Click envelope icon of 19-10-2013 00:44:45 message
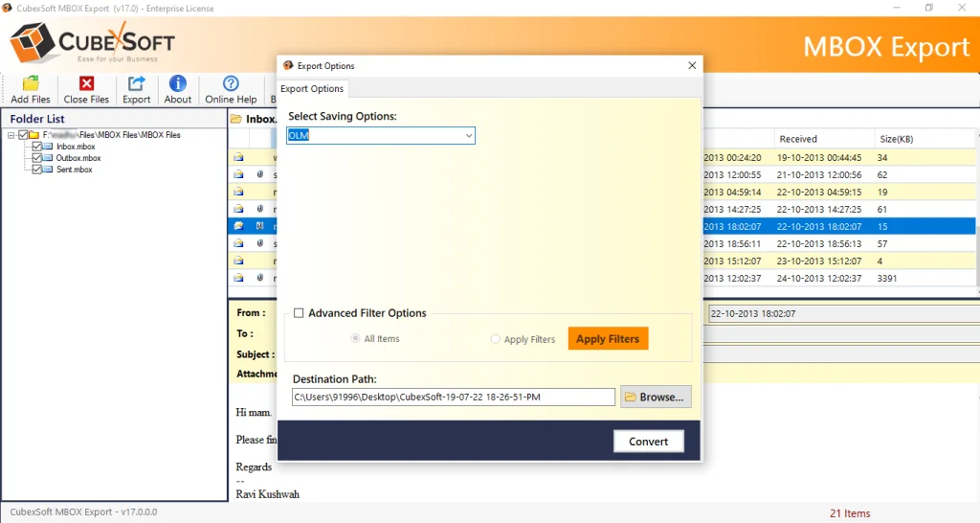The image size is (980, 523). (x=238, y=157)
